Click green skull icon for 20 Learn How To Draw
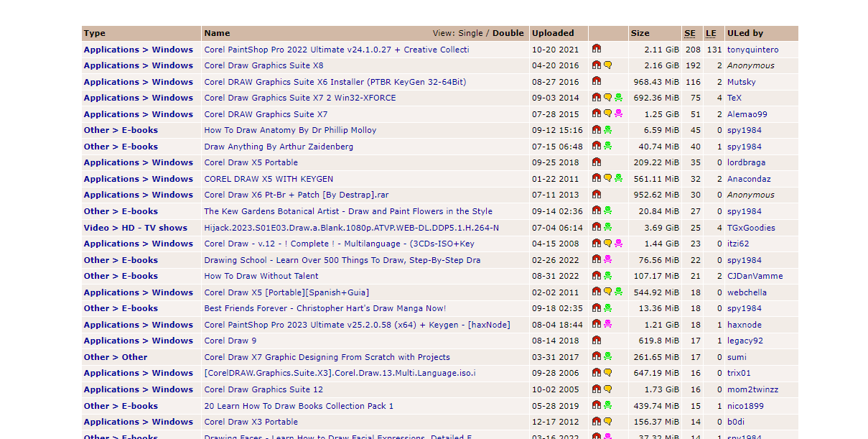This screenshot has width=868, height=439. [607, 405]
